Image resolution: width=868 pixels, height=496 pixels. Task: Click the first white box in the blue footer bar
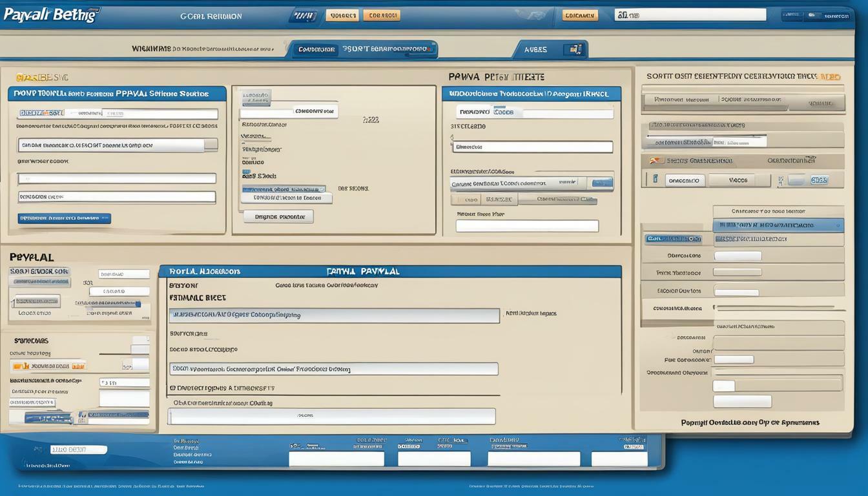tap(336, 459)
